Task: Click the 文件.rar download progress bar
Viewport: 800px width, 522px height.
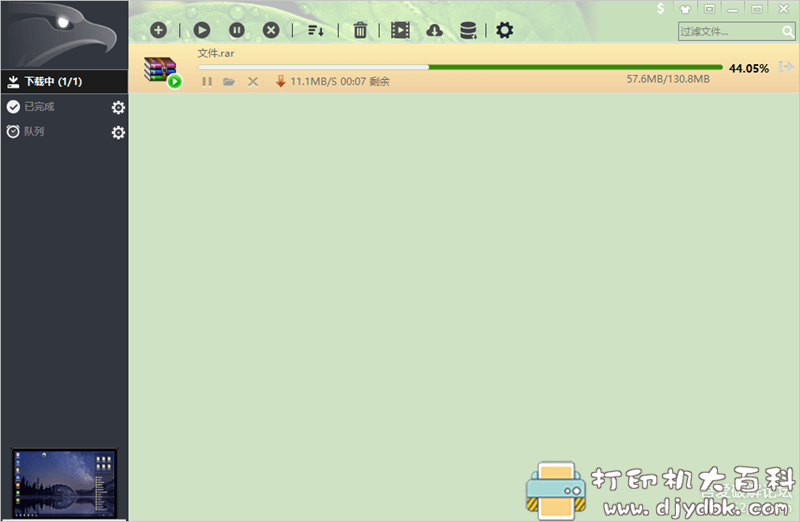Action: (460, 67)
